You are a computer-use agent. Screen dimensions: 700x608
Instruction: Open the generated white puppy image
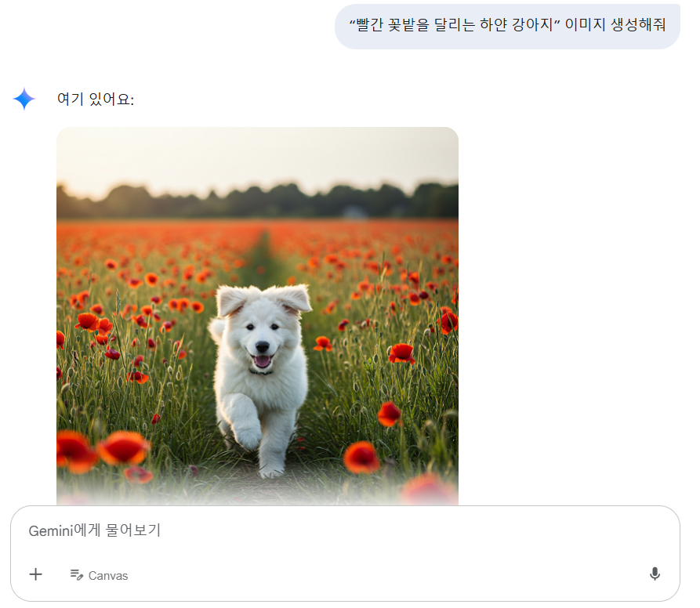coord(257,316)
